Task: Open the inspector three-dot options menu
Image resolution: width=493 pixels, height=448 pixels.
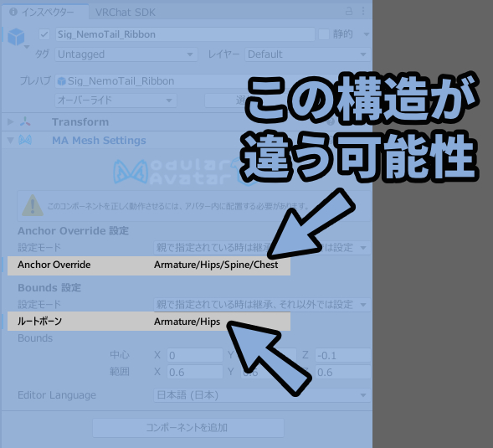Action: tap(363, 12)
